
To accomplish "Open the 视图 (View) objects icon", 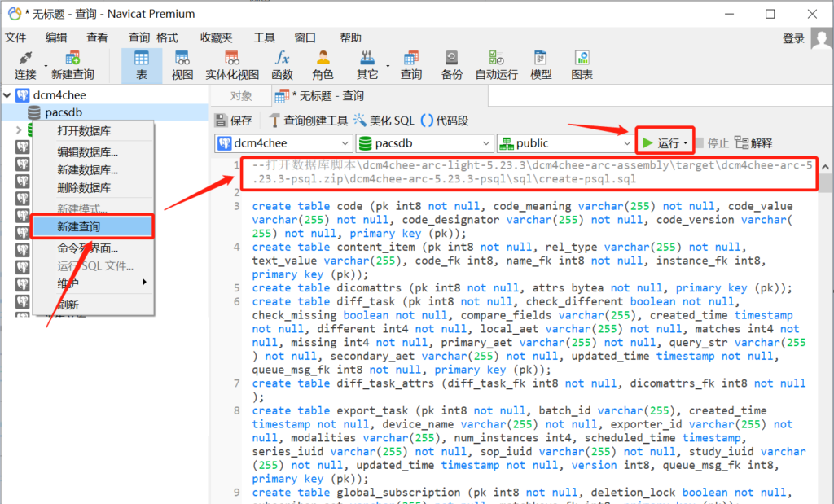I will click(182, 64).
